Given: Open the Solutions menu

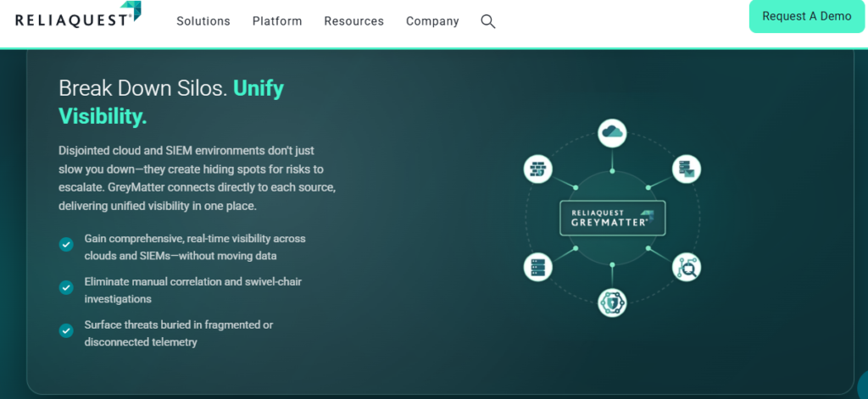Looking at the screenshot, I should [203, 21].
